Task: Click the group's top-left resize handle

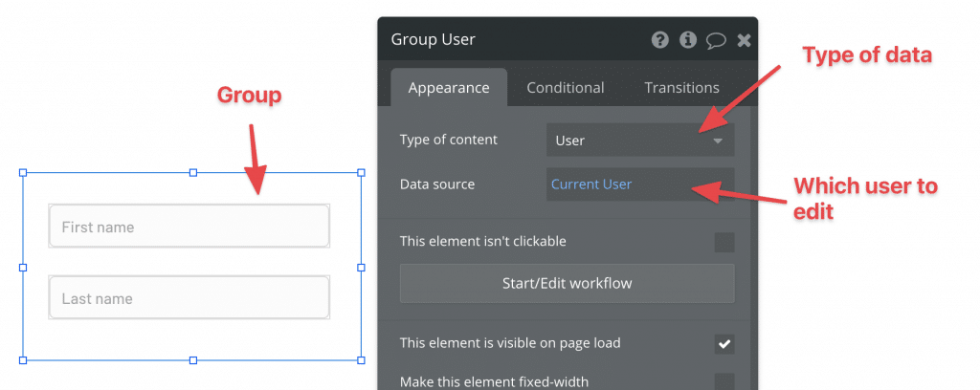Action: point(23,173)
